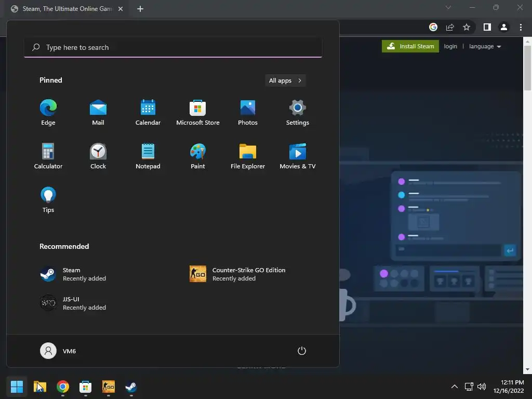This screenshot has height=399, width=532.
Task: Open network status tray icon
Action: click(469, 387)
